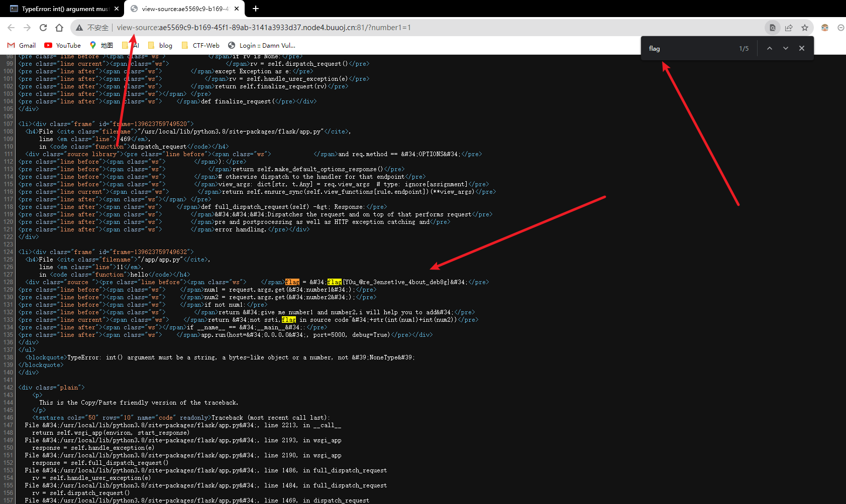This screenshot has width=846, height=504.
Task: Jump to previous find result
Action: coord(770,48)
